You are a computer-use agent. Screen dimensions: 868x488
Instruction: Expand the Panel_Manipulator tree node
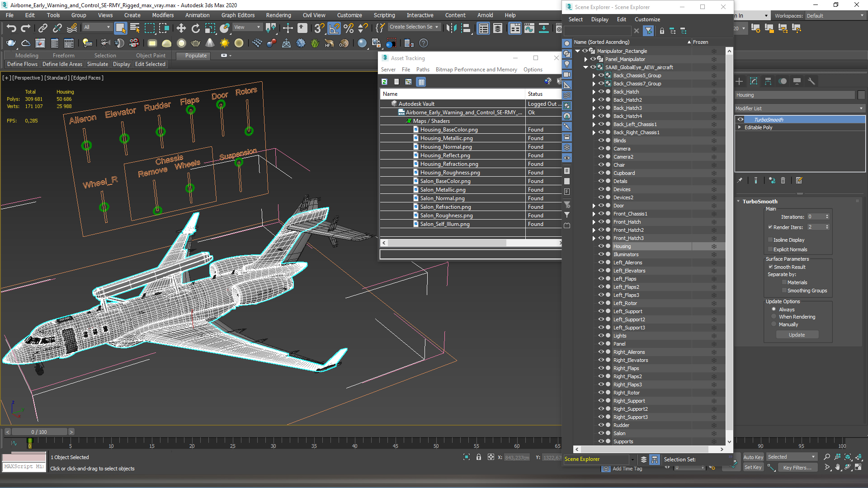click(586, 59)
